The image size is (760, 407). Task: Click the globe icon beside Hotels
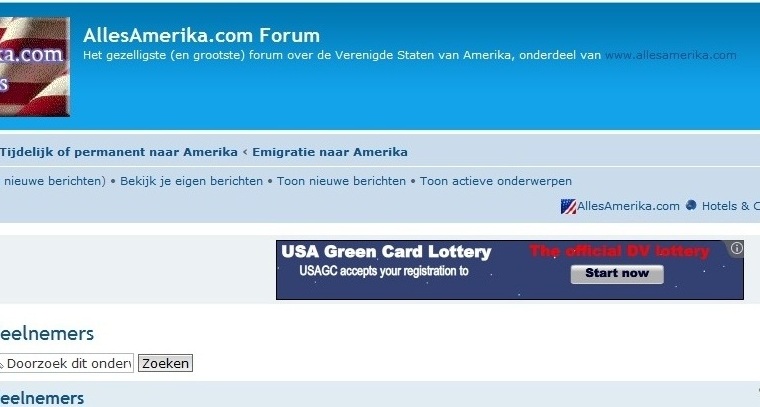coord(691,205)
